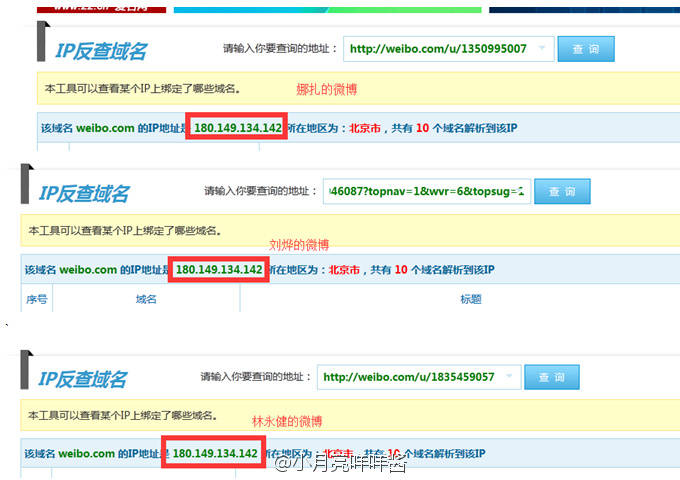
Task: Focus the address field containing 46087?topnav=1&wvr=6&topsug
Action: click(427, 191)
